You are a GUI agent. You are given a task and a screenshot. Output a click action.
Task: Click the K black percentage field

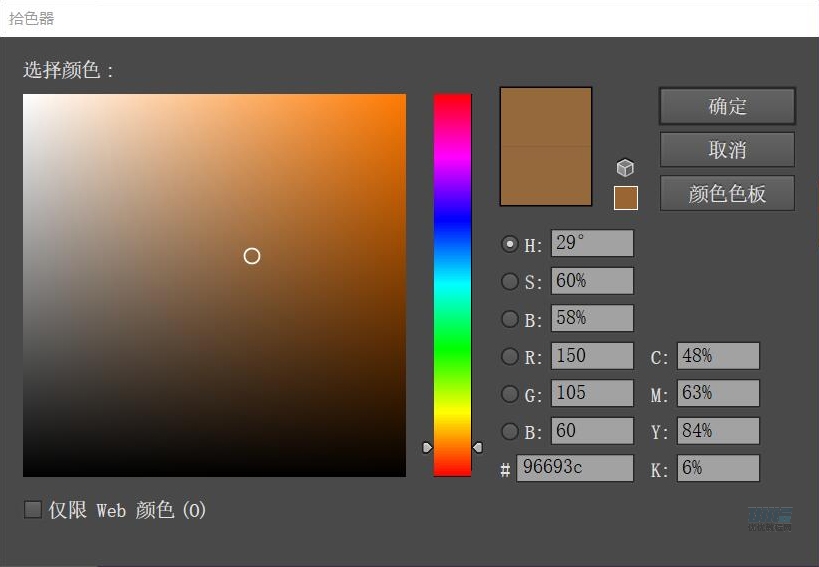point(717,468)
